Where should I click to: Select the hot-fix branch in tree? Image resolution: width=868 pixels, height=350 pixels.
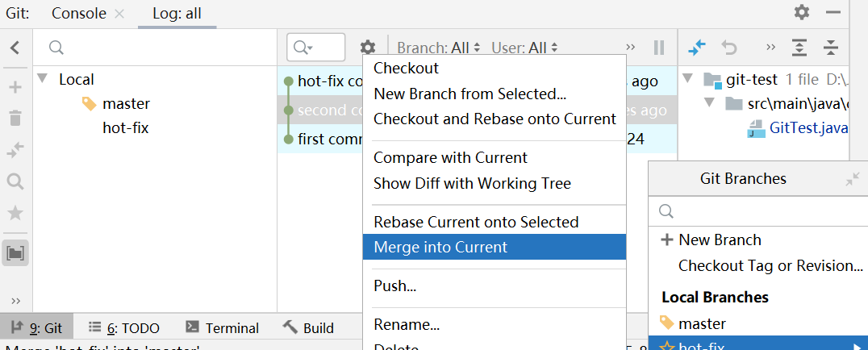(x=126, y=128)
